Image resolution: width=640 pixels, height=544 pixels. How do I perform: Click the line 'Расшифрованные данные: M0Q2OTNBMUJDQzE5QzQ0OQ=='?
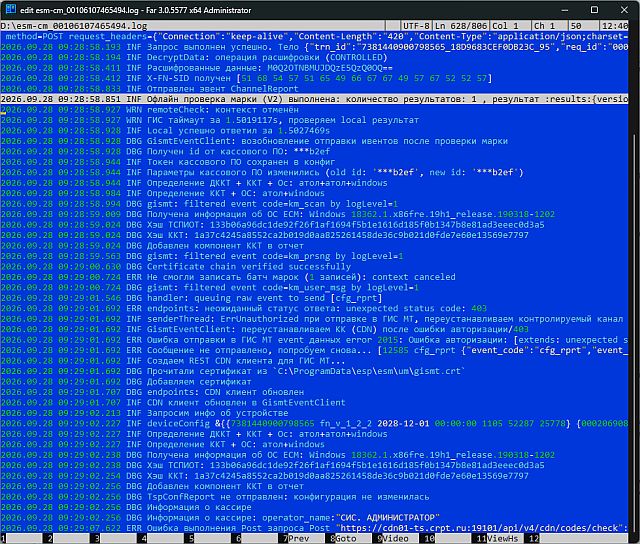[197, 68]
